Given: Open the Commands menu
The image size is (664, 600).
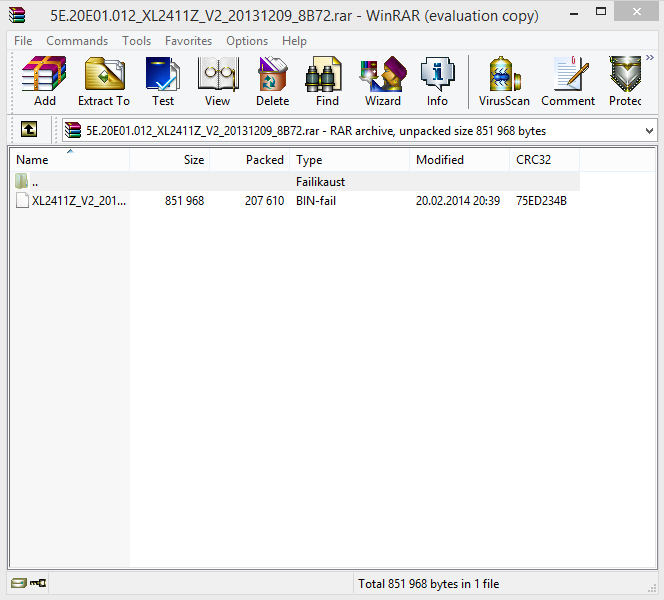Looking at the screenshot, I should pos(77,41).
